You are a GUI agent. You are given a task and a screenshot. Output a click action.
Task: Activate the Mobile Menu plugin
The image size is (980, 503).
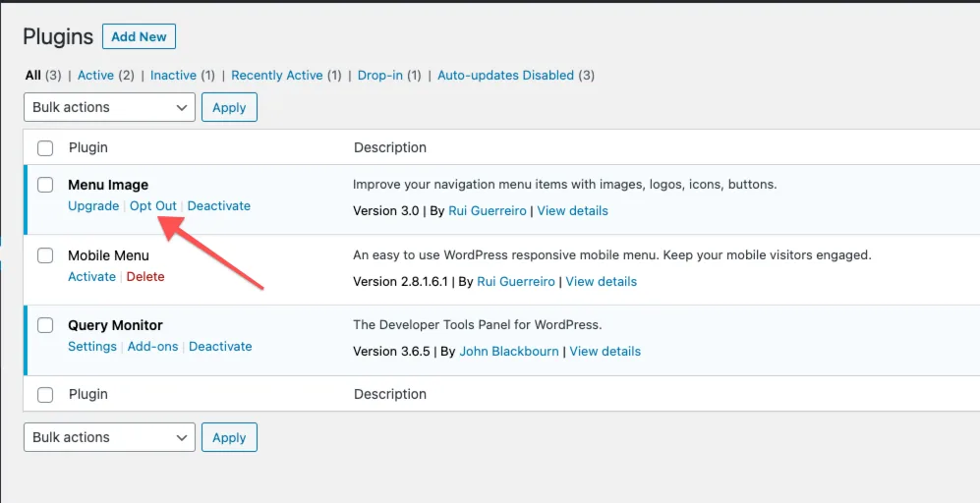coord(91,277)
